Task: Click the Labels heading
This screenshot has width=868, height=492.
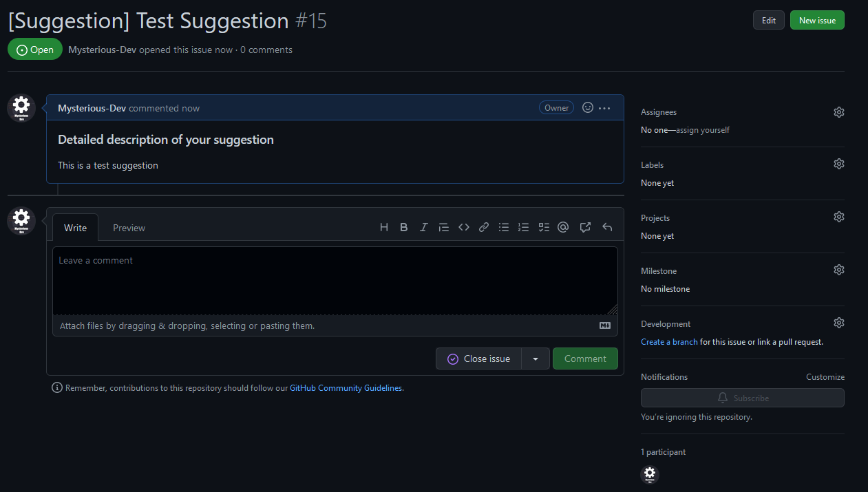Action: click(652, 165)
